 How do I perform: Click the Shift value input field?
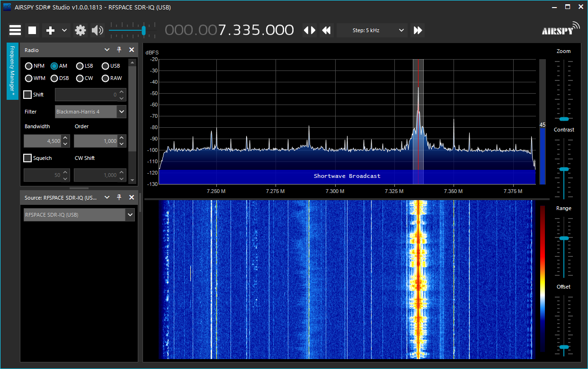pos(87,95)
